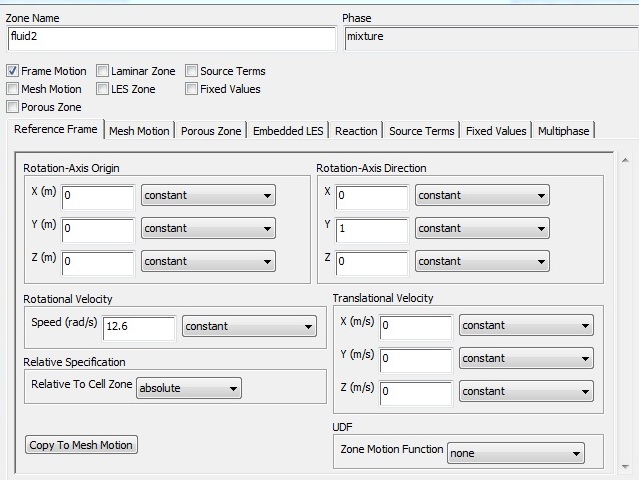Check the Laminar Zone option
The height and width of the screenshot is (480, 639).
click(103, 71)
